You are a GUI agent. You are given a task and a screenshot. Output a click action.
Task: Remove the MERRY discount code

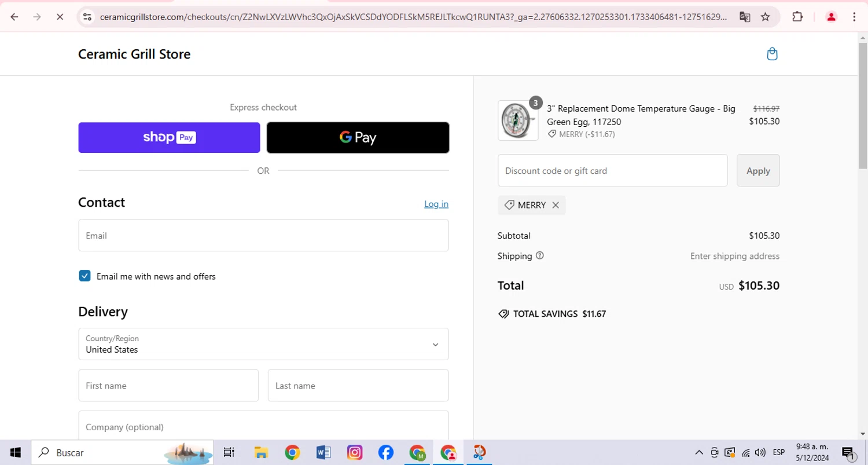point(556,205)
